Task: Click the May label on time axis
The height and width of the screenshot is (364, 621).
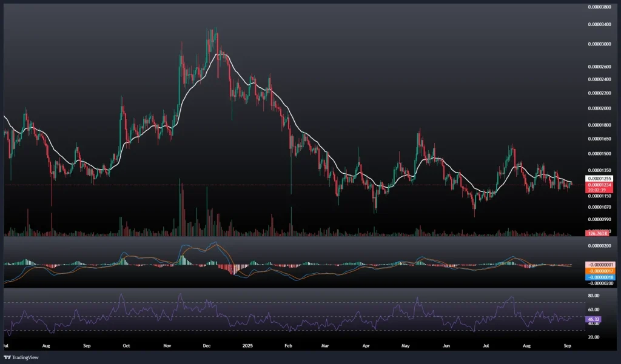Action: tap(406, 347)
